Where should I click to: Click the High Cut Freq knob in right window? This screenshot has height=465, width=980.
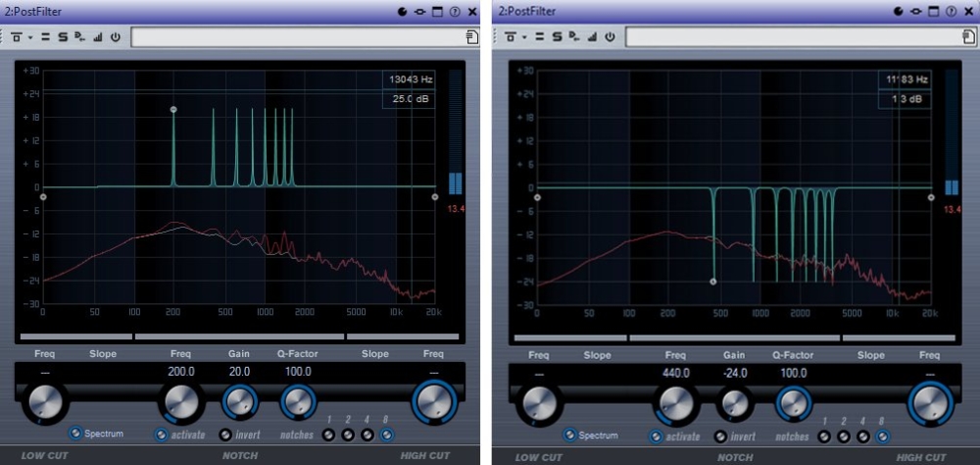929,403
